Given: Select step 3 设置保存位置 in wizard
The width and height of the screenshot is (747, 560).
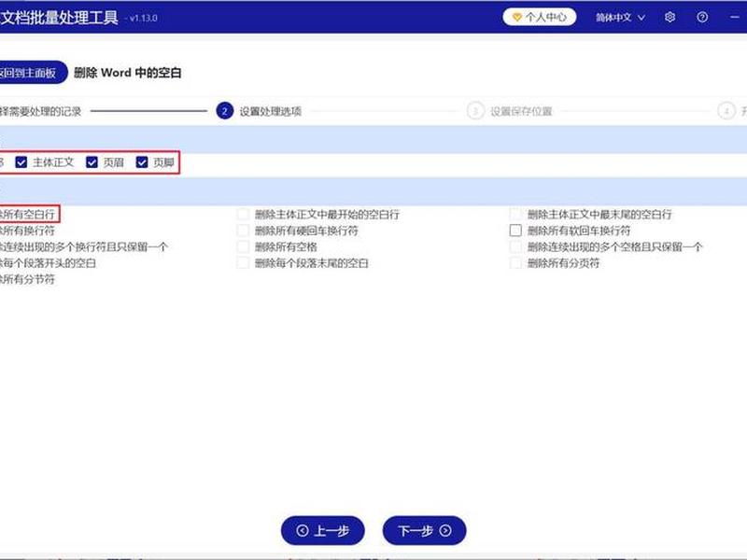Looking at the screenshot, I should [510, 111].
